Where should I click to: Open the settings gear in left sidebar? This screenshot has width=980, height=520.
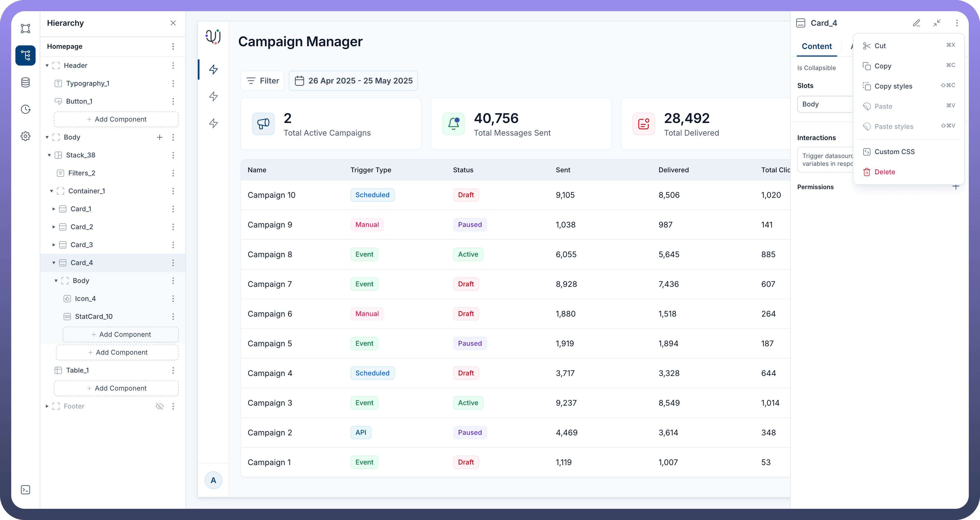[x=25, y=136]
